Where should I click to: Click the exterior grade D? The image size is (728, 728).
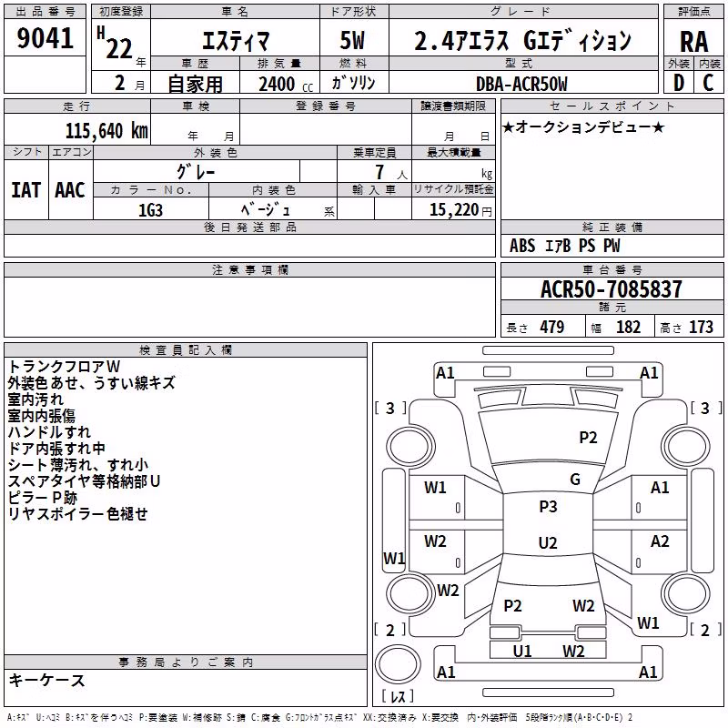point(678,83)
